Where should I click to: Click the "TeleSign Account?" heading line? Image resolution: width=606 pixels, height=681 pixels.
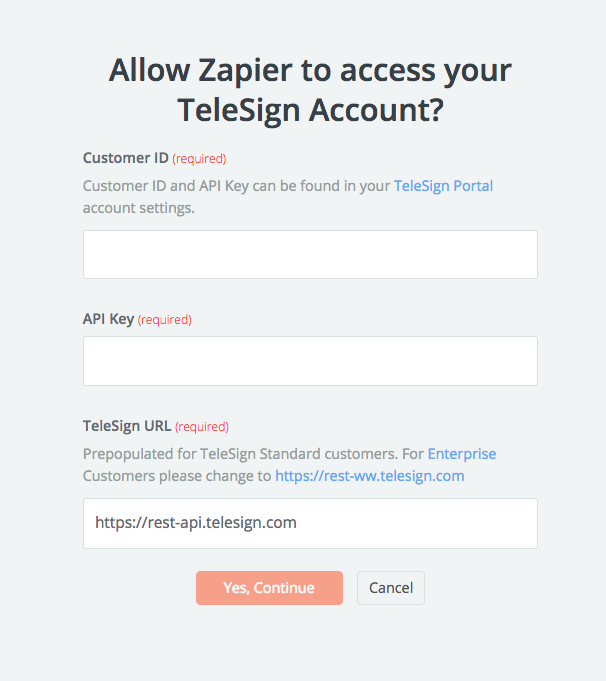tap(310, 110)
